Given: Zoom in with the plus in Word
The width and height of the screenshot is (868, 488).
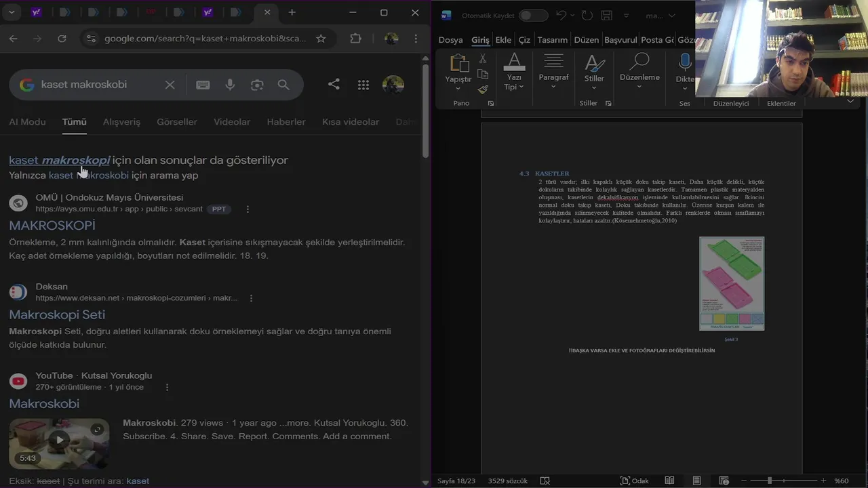Looking at the screenshot, I should 824,481.
